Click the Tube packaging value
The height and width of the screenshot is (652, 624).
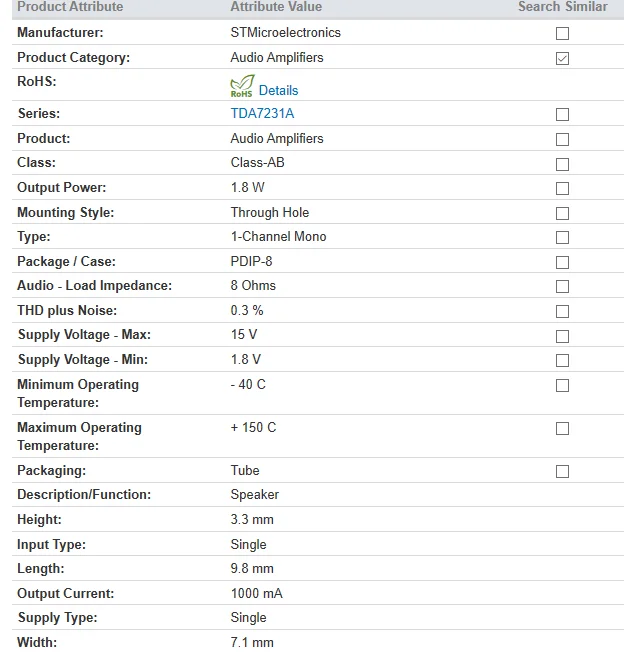pyautogui.click(x=245, y=471)
